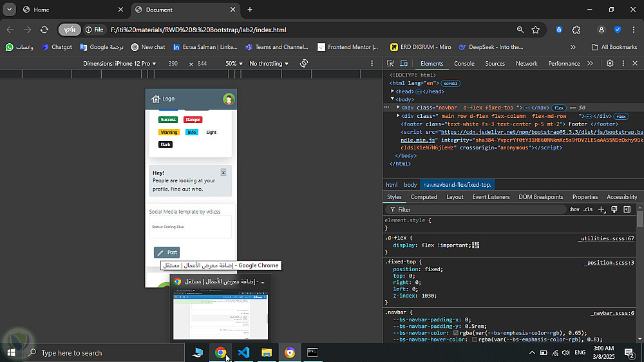Open the zoom magnifier in address bar
644x362 pixels.
520,30
